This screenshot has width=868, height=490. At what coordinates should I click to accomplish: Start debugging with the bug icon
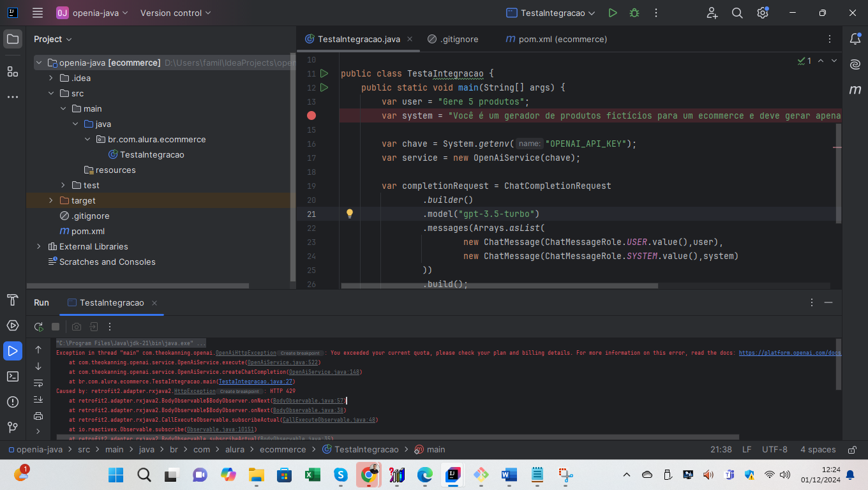click(634, 13)
